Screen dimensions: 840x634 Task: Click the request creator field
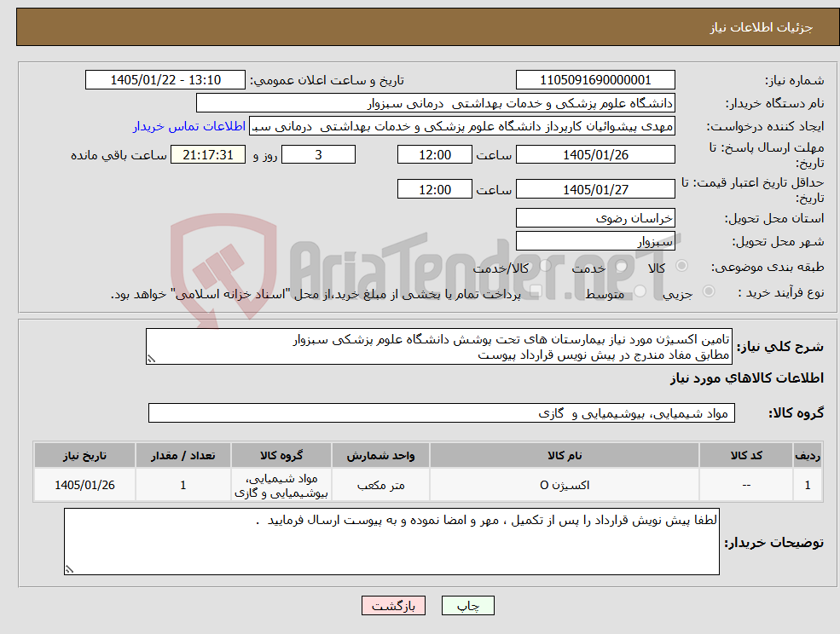point(461,126)
